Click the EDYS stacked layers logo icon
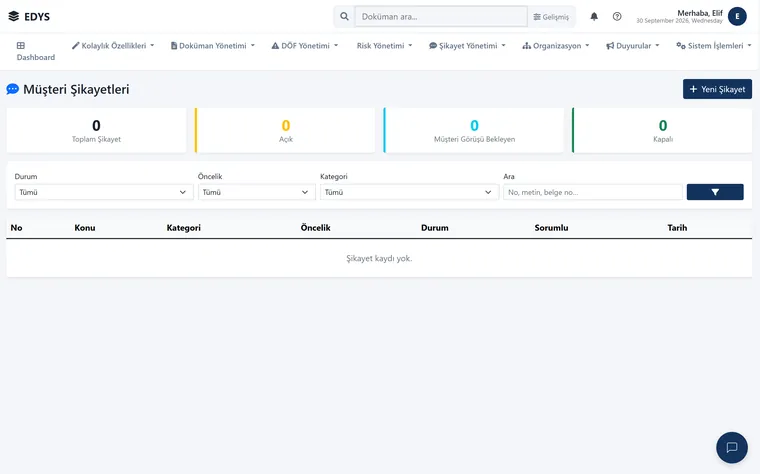Image resolution: width=760 pixels, height=474 pixels. pos(14,16)
